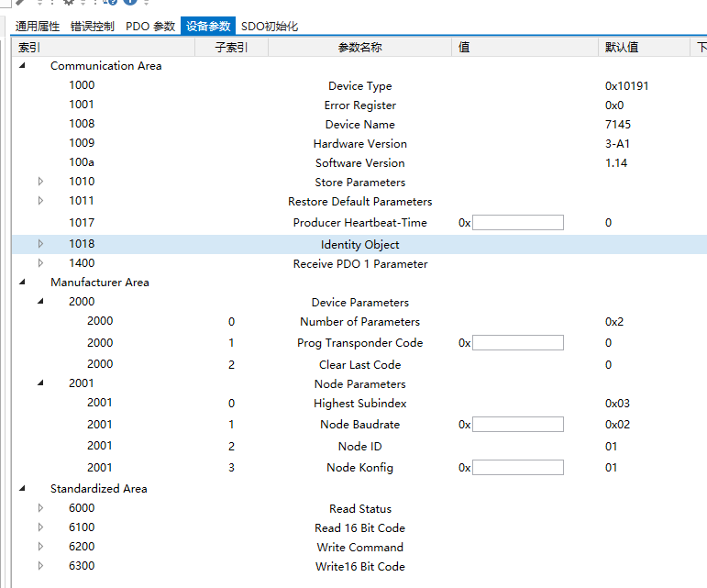The width and height of the screenshot is (707, 588).
Task: Select the Device Name row 1008
Action: [x=359, y=124]
